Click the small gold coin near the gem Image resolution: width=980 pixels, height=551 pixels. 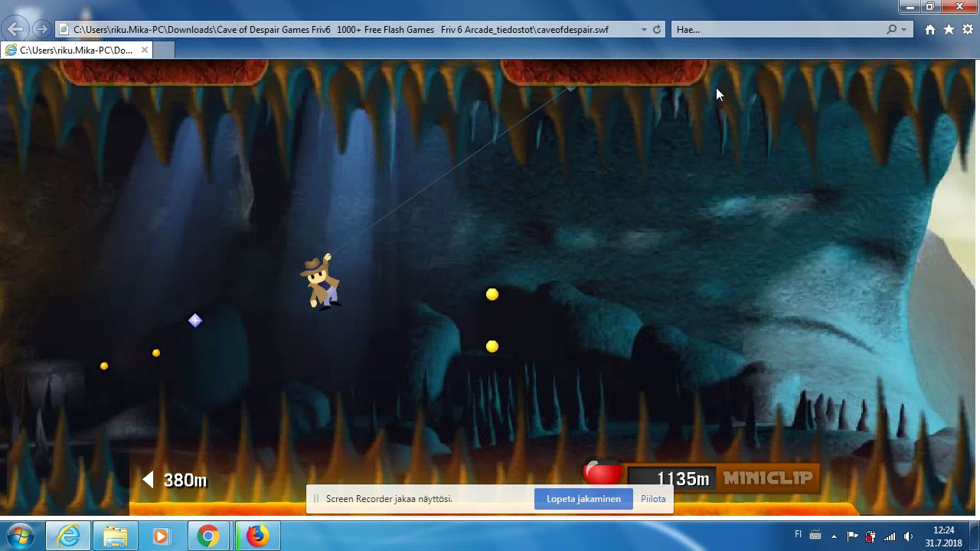156,353
